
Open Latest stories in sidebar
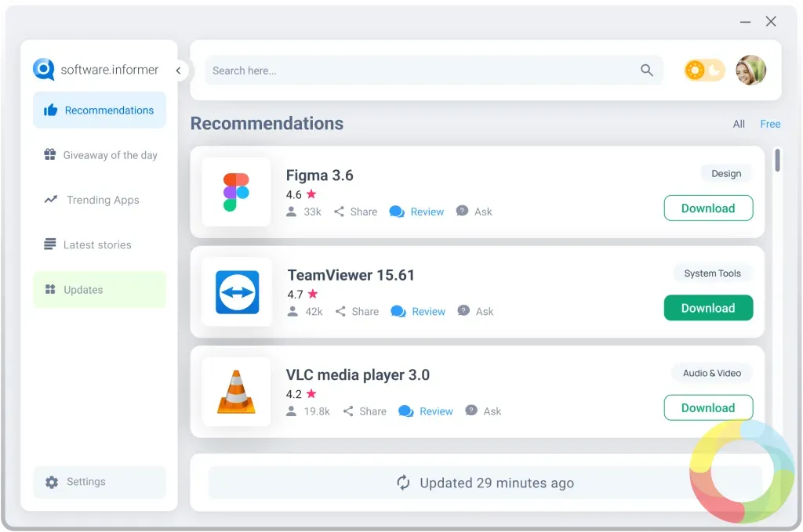click(100, 244)
